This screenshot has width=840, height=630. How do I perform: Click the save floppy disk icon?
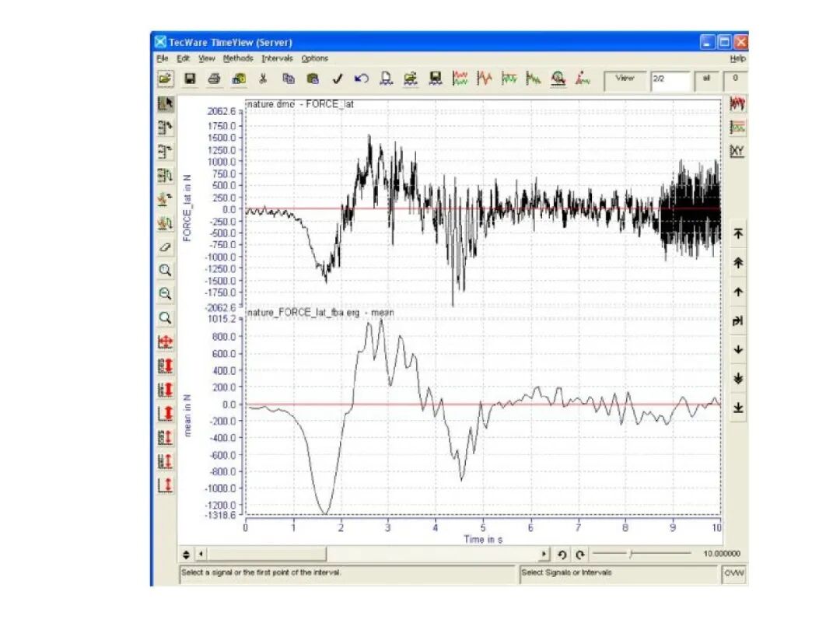click(x=190, y=79)
